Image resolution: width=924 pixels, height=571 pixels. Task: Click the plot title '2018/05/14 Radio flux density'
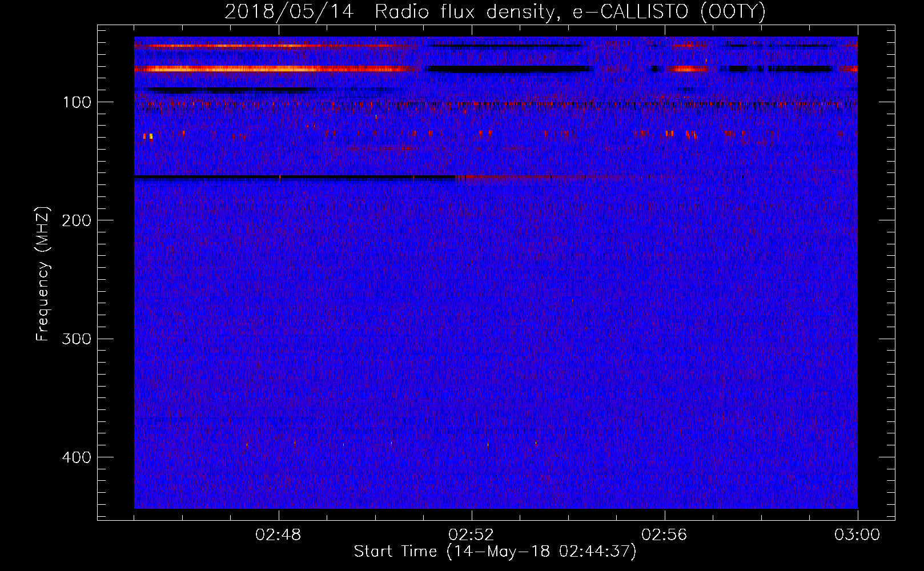[495, 12]
